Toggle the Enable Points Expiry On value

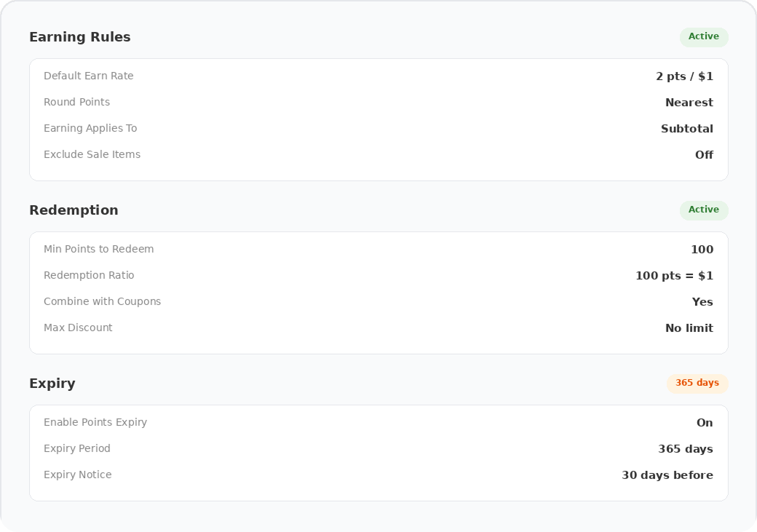pos(705,423)
